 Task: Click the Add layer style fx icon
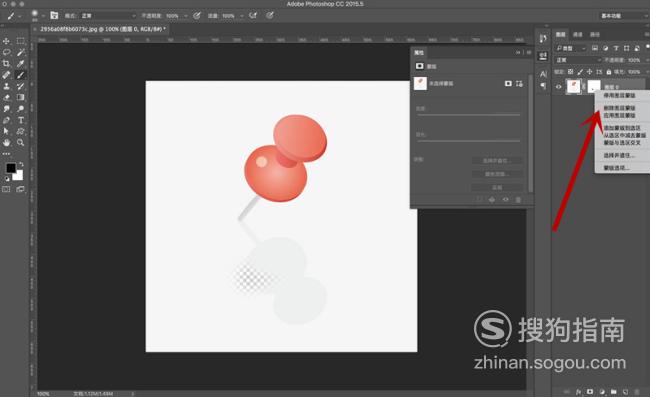[578, 392]
